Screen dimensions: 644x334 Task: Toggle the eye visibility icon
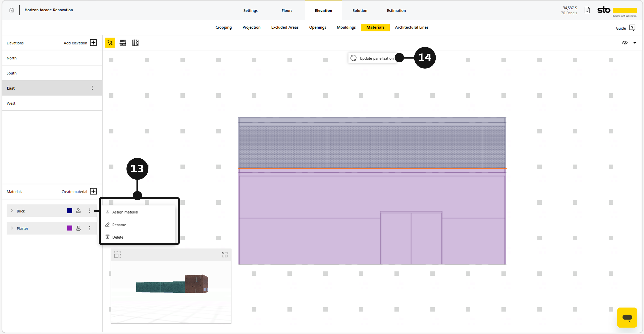tap(625, 43)
